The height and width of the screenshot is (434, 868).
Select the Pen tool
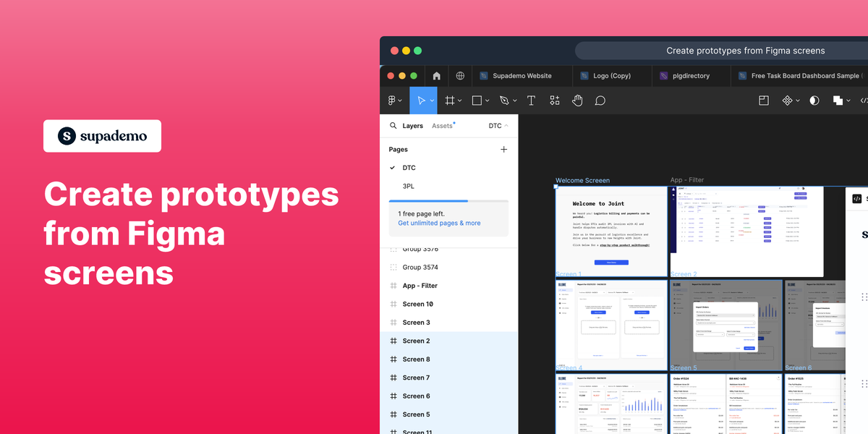[503, 100]
